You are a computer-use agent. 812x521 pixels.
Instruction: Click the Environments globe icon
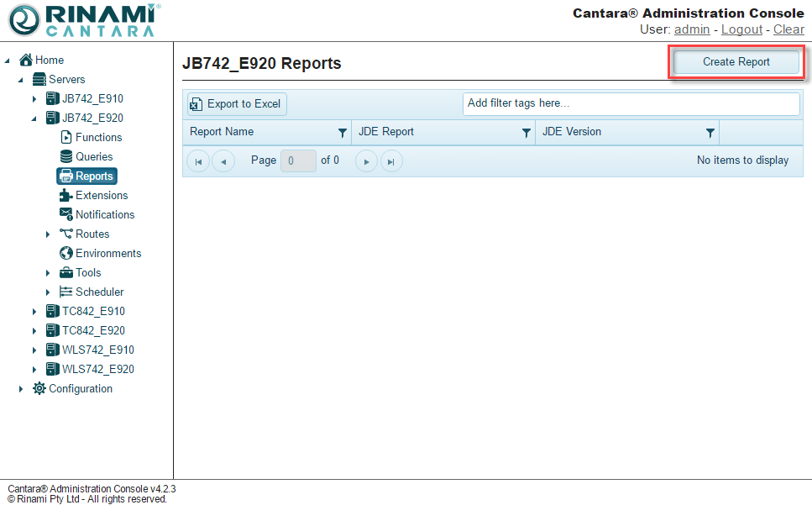[x=66, y=254]
